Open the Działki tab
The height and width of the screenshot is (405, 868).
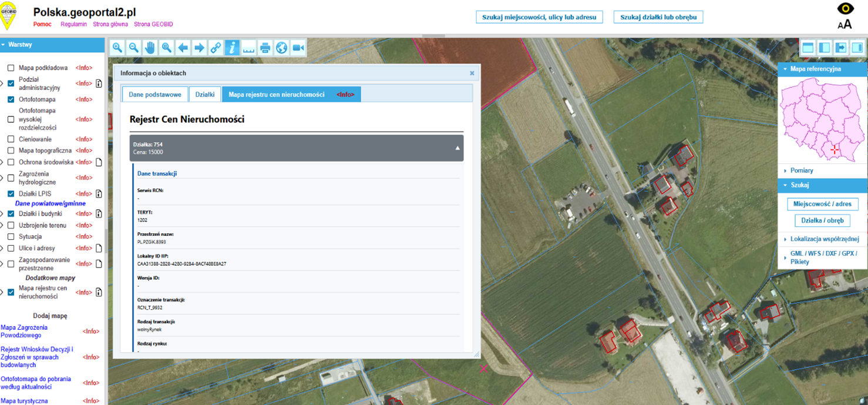coord(205,95)
